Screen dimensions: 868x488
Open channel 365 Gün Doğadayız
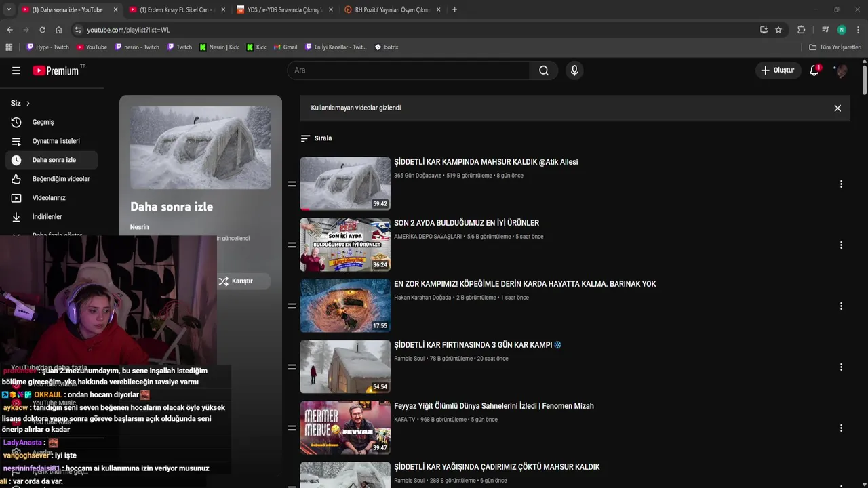point(417,176)
